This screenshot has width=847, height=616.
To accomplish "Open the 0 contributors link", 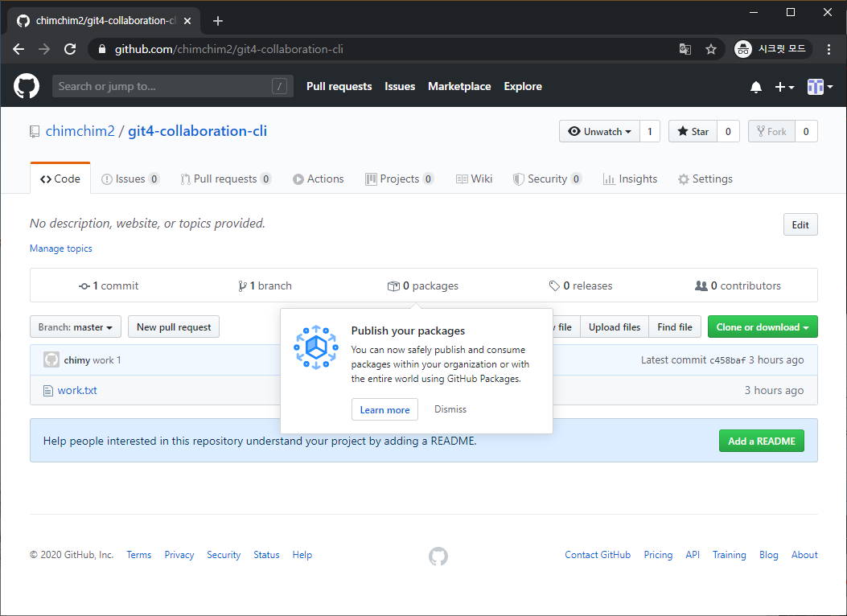I will (x=738, y=285).
